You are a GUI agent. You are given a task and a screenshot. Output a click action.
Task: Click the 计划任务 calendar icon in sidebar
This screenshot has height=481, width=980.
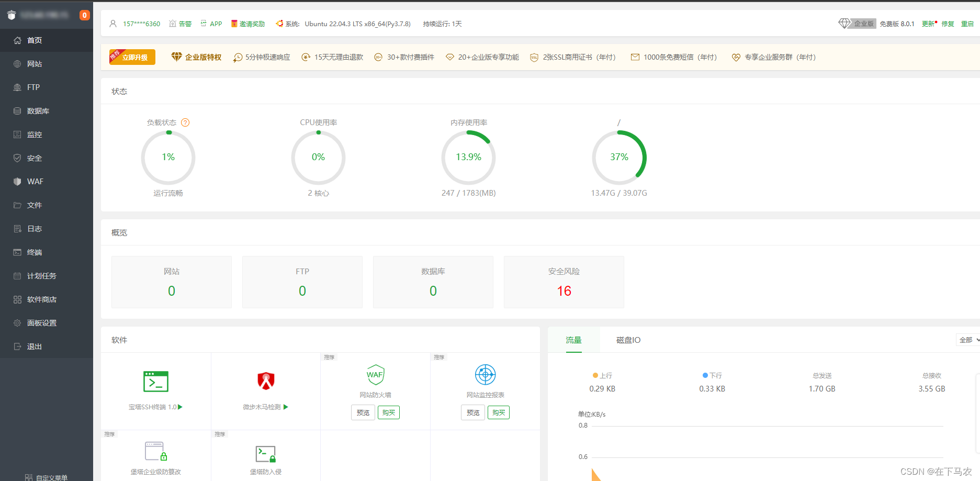tap(17, 276)
